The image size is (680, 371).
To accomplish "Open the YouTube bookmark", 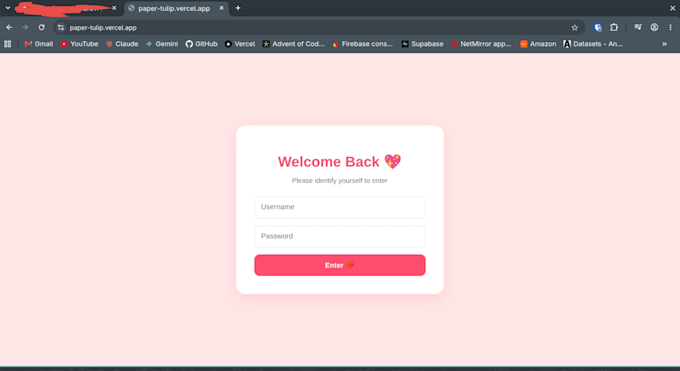I will (x=79, y=44).
